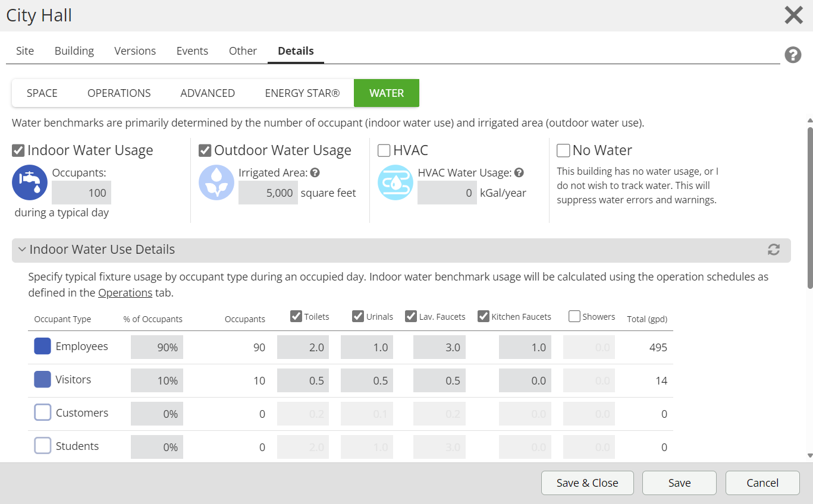This screenshot has height=504, width=813.
Task: Refresh Indoor Water Use Details
Action: pyautogui.click(x=773, y=250)
